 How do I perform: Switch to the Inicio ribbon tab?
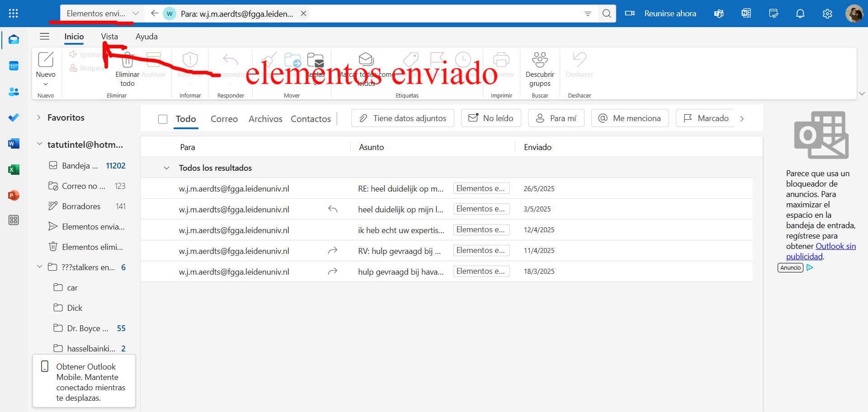point(74,37)
